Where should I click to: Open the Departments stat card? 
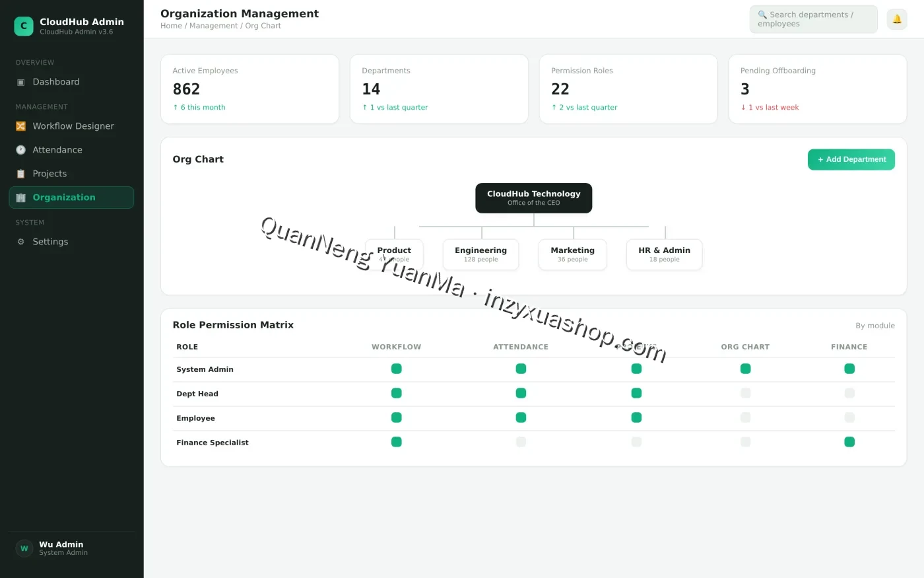[439, 89]
